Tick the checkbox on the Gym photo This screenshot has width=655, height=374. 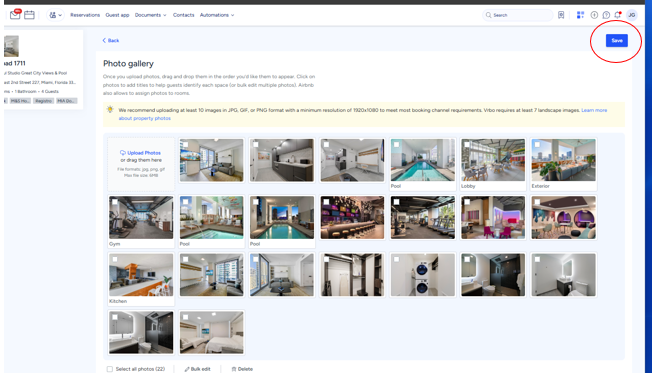(x=115, y=202)
